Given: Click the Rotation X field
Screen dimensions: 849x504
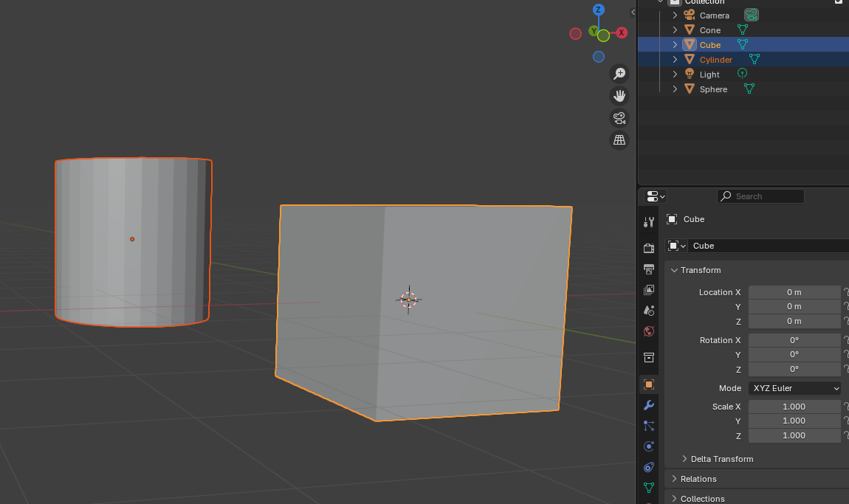Looking at the screenshot, I should pos(794,340).
